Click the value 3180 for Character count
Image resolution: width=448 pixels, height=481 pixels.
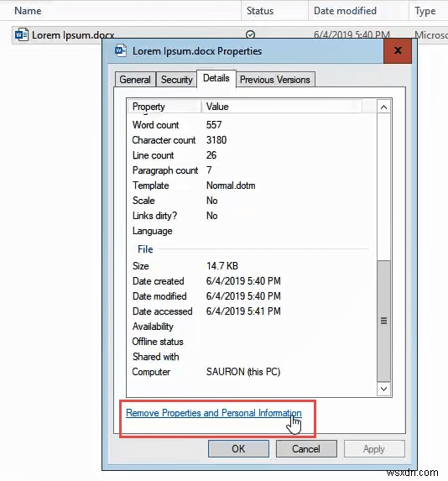(216, 140)
